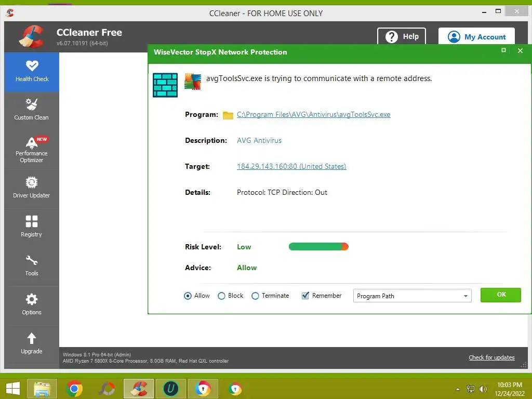Maximize the WiseVector StopX dialog
Screen dimensions: 532x399
(503, 50)
